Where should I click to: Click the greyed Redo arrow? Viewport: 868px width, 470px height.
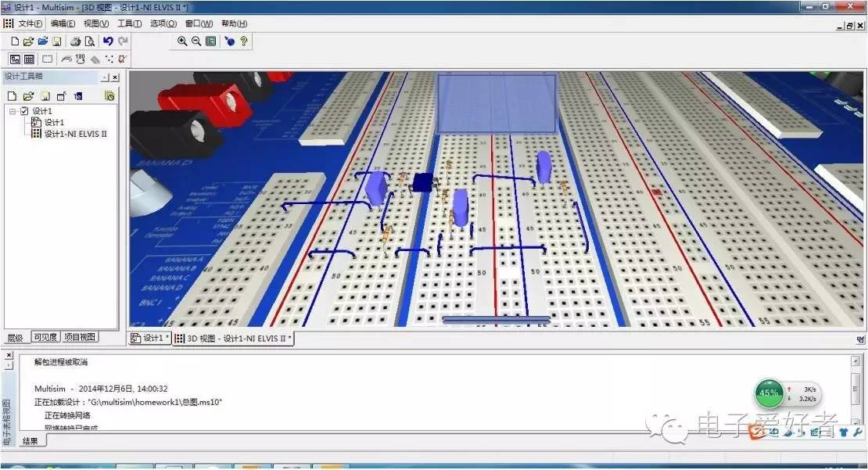coord(123,41)
